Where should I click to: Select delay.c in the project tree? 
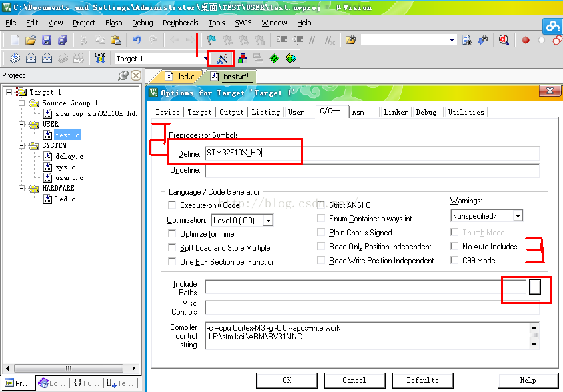coord(69,157)
